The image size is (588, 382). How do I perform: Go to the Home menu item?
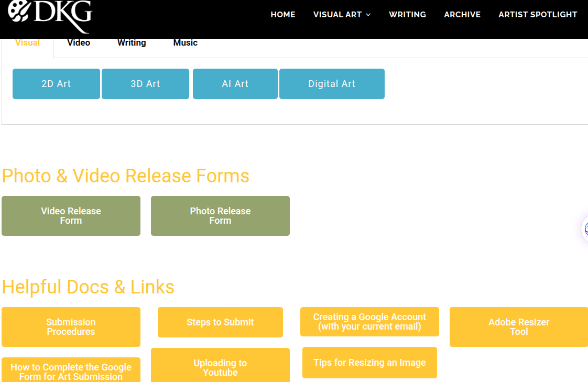pos(283,15)
